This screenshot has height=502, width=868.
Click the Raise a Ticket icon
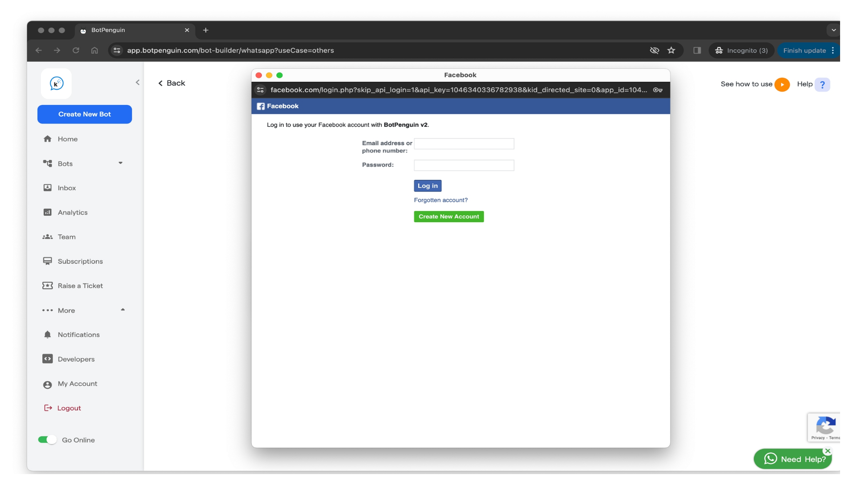click(x=47, y=285)
